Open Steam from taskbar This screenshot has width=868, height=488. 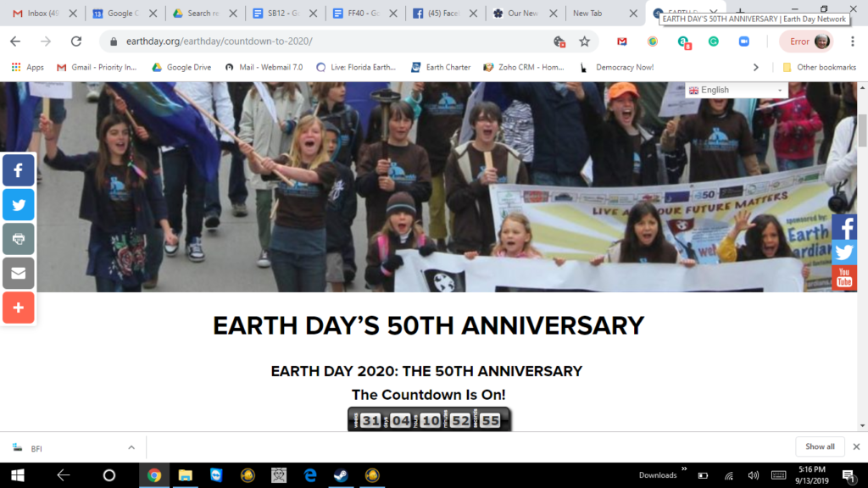tap(341, 475)
